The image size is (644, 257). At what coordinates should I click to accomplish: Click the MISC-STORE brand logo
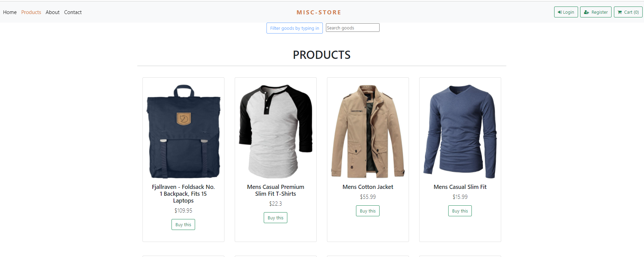click(319, 12)
